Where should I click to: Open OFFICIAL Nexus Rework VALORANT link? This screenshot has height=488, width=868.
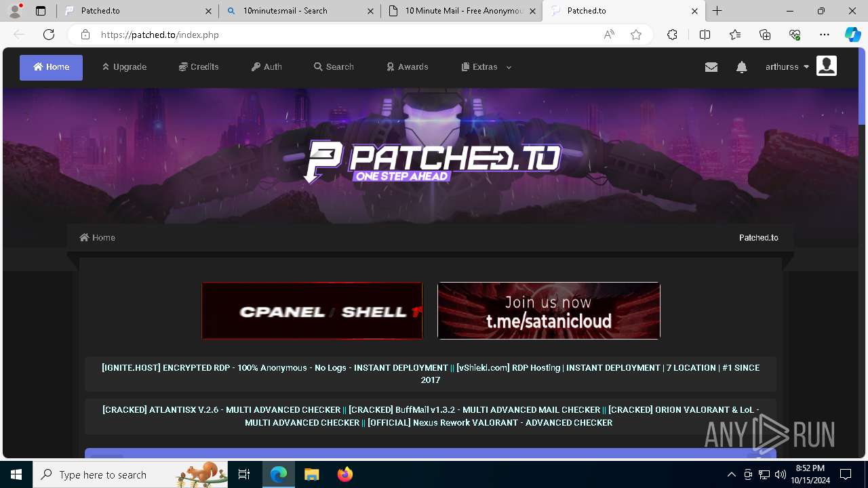(x=490, y=422)
